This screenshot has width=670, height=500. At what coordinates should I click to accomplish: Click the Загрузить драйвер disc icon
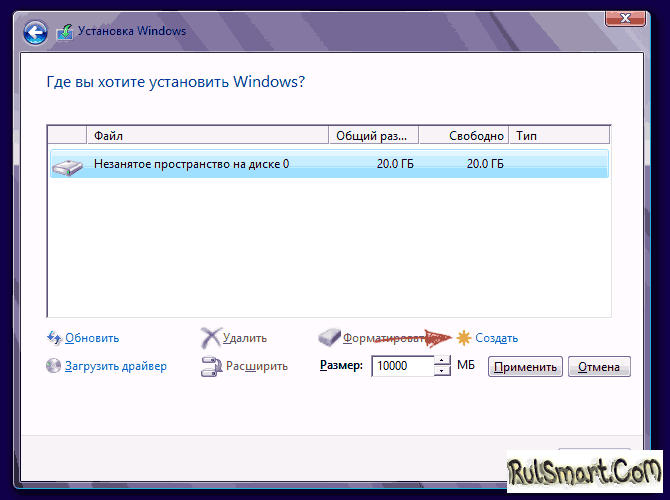pyautogui.click(x=53, y=366)
